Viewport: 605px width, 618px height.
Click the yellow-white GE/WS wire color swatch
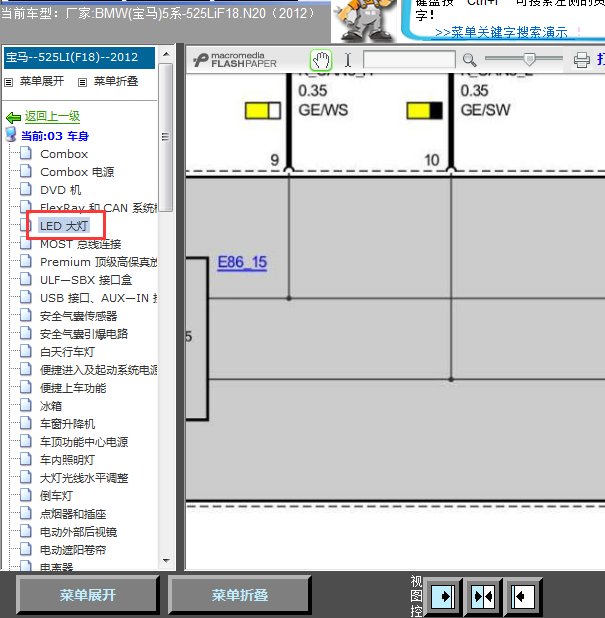[263, 110]
